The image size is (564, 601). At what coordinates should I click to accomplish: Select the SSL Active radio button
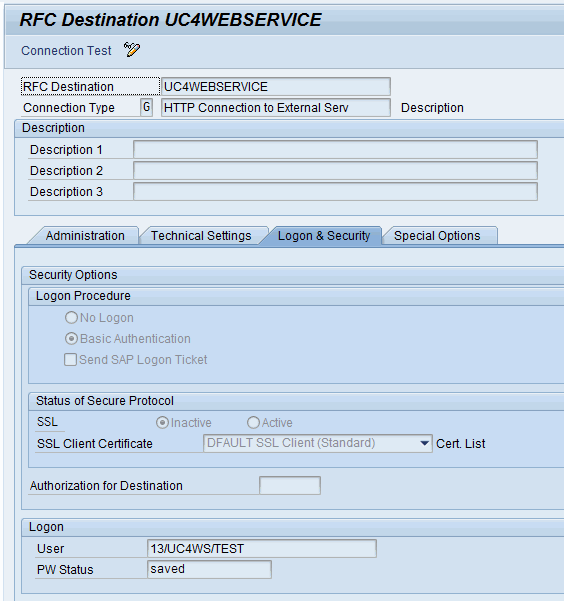tap(253, 422)
